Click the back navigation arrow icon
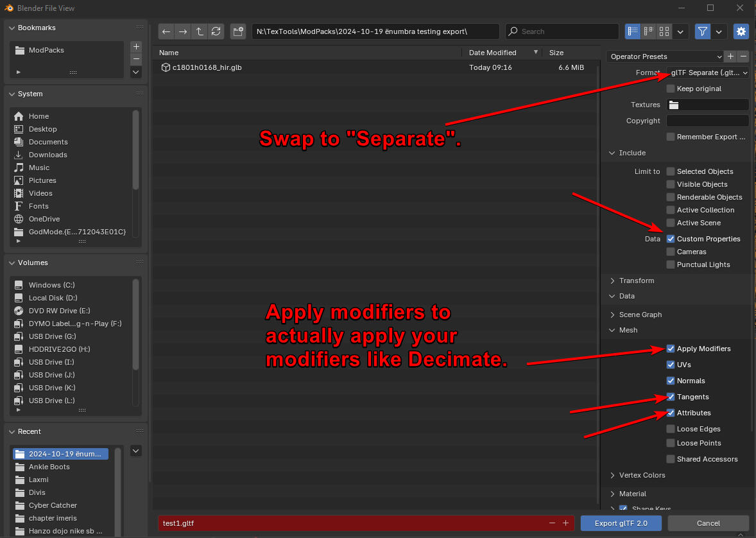This screenshot has height=538, width=756. coord(166,31)
